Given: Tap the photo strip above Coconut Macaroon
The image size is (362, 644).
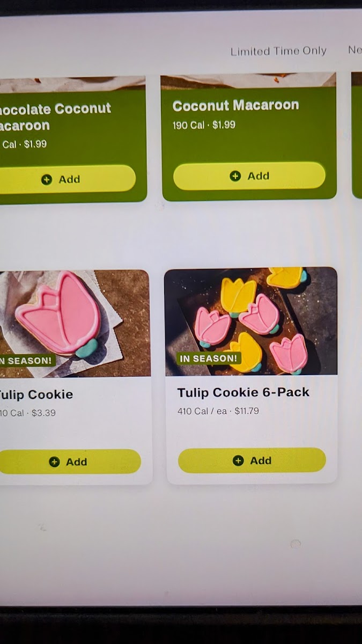Looking at the screenshot, I should click(248, 80).
